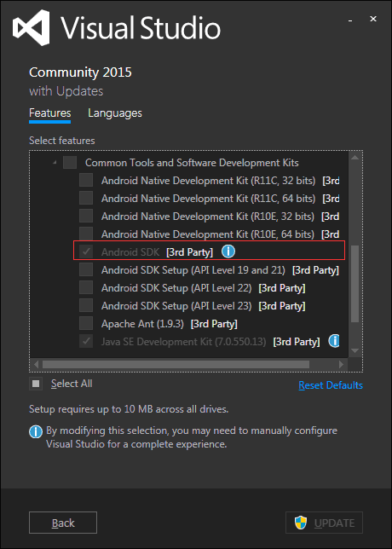Check the Apache Ant (1.9.3) checkbox

click(x=86, y=323)
